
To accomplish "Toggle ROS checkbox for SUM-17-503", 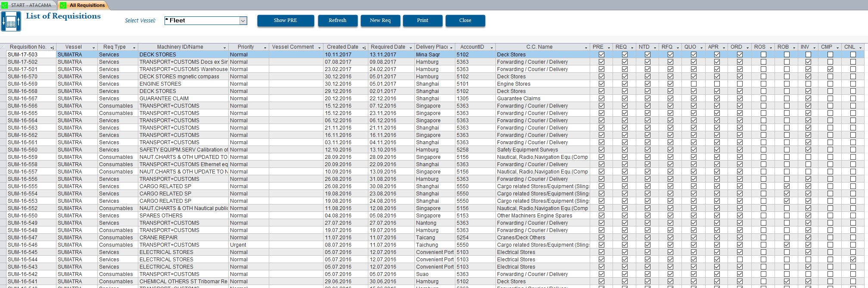I will click(x=763, y=55).
